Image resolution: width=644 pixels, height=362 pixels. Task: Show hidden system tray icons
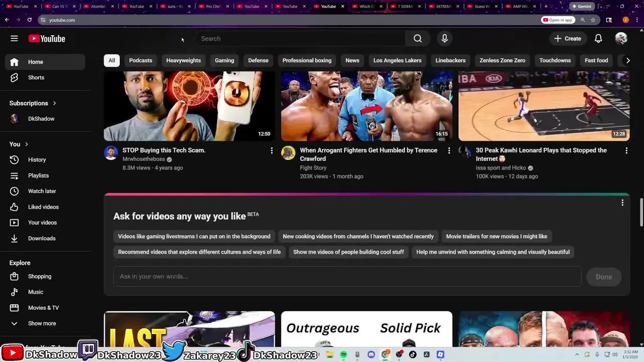coord(577,354)
